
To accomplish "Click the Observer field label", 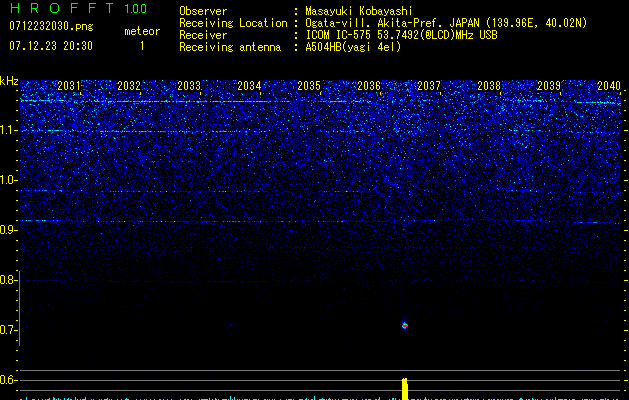I will click(x=203, y=11).
